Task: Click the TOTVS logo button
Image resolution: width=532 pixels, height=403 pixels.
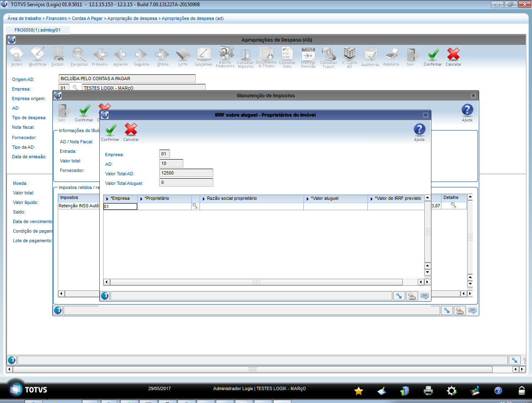Action: 28,389
